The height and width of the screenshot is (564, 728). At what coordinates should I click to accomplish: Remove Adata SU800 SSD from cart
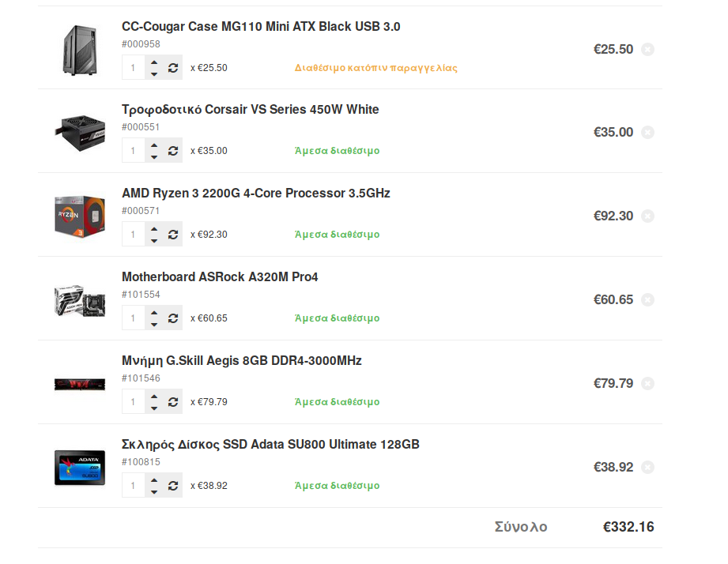[x=647, y=467]
